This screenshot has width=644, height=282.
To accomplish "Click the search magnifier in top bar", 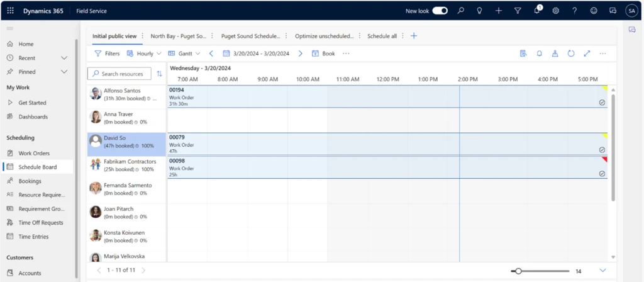I will (461, 11).
